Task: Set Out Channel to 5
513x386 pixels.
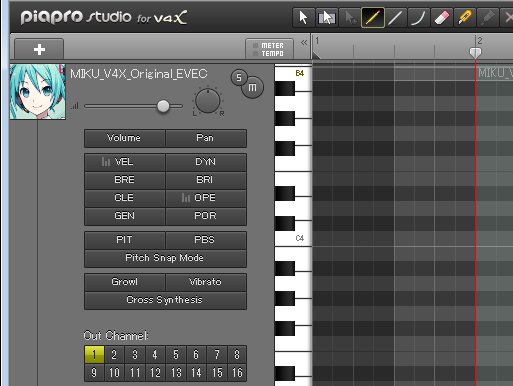Action: pos(176,354)
